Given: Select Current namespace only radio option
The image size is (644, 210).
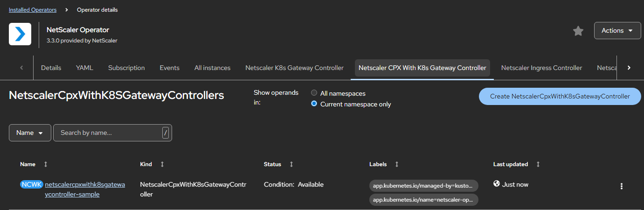Looking at the screenshot, I should point(314,104).
